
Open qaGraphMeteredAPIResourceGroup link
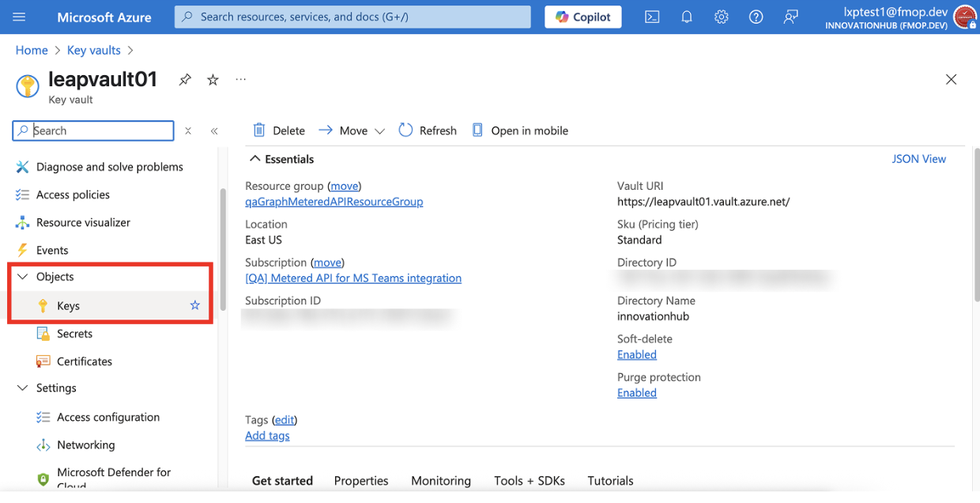[334, 202]
